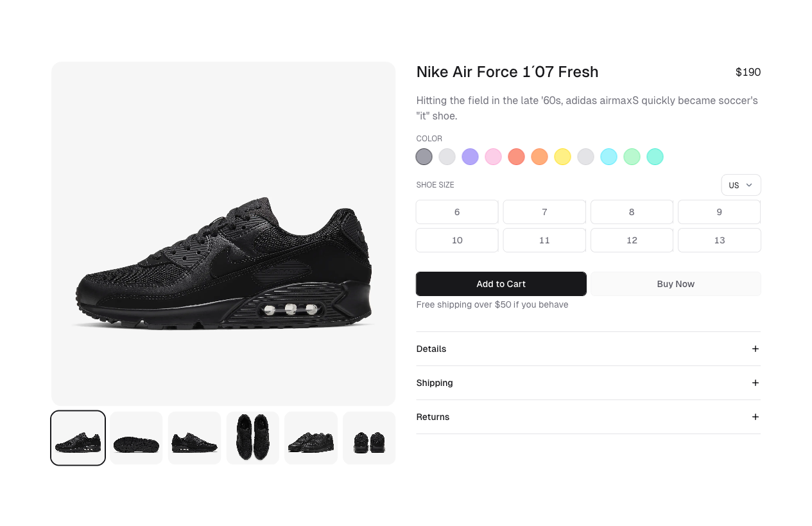
Task: Open the top-down view thumbnail
Action: (x=252, y=438)
